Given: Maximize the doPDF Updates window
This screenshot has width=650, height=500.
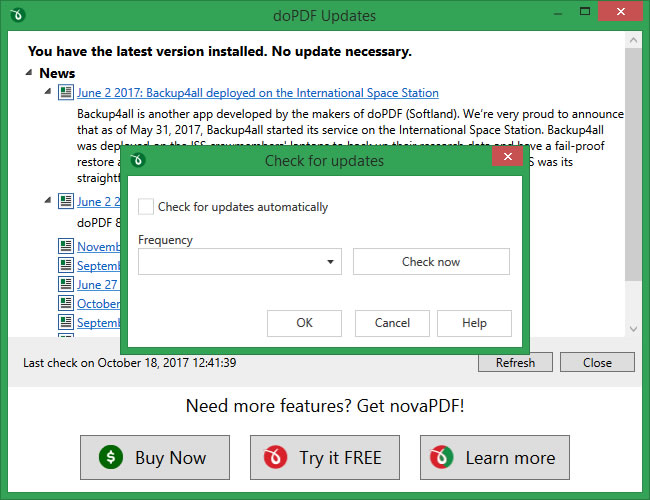Looking at the screenshot, I should click(585, 12).
